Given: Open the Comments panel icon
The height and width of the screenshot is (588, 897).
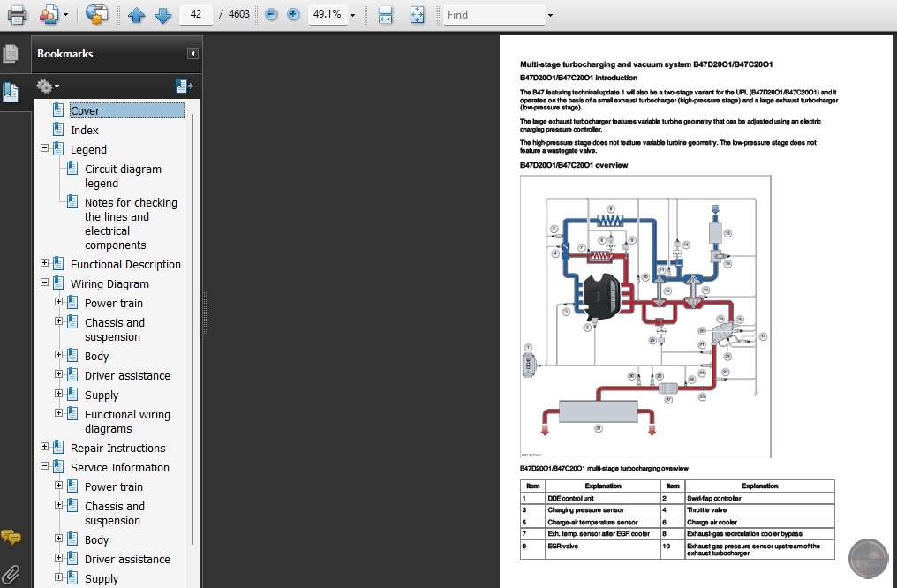Looking at the screenshot, I should 11,537.
